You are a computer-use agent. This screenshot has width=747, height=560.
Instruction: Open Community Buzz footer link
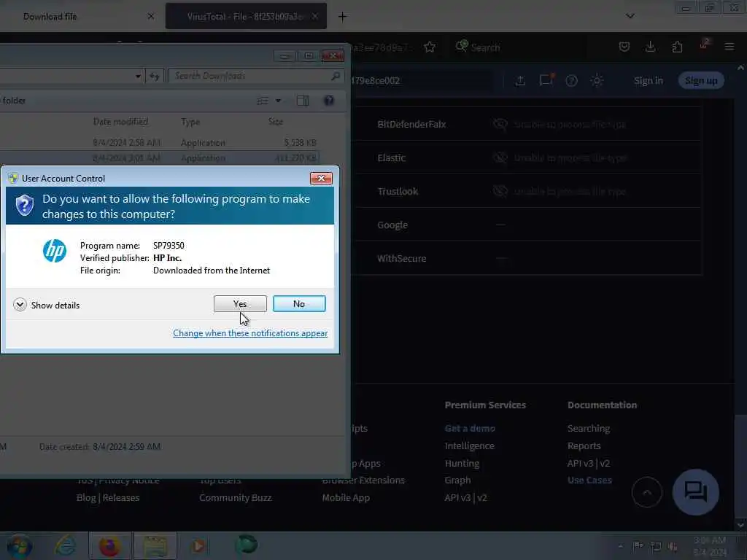coord(236,497)
